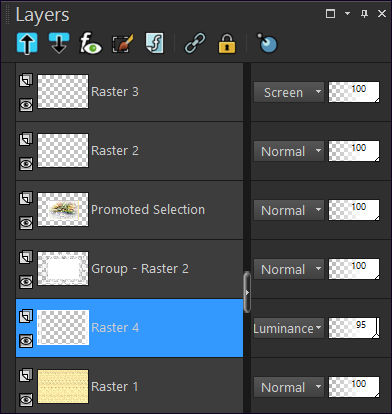This screenshot has width=392, height=414.
Task: Click the edit selection brush icon
Action: [x=123, y=43]
